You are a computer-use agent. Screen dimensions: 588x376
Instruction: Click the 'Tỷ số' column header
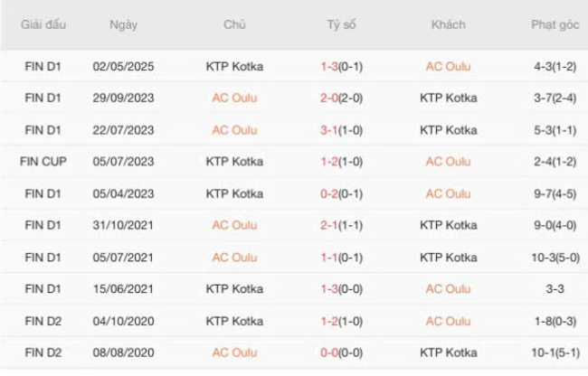[x=341, y=25]
